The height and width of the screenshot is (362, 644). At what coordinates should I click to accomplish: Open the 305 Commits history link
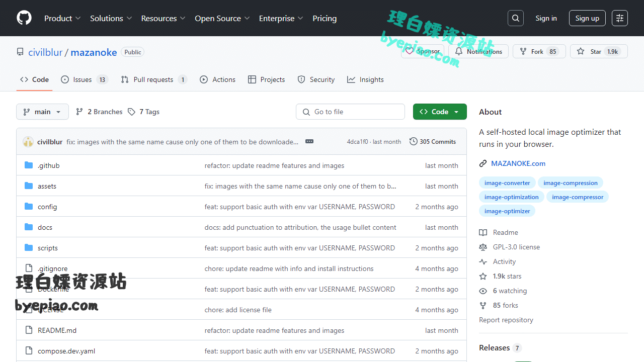pos(433,142)
